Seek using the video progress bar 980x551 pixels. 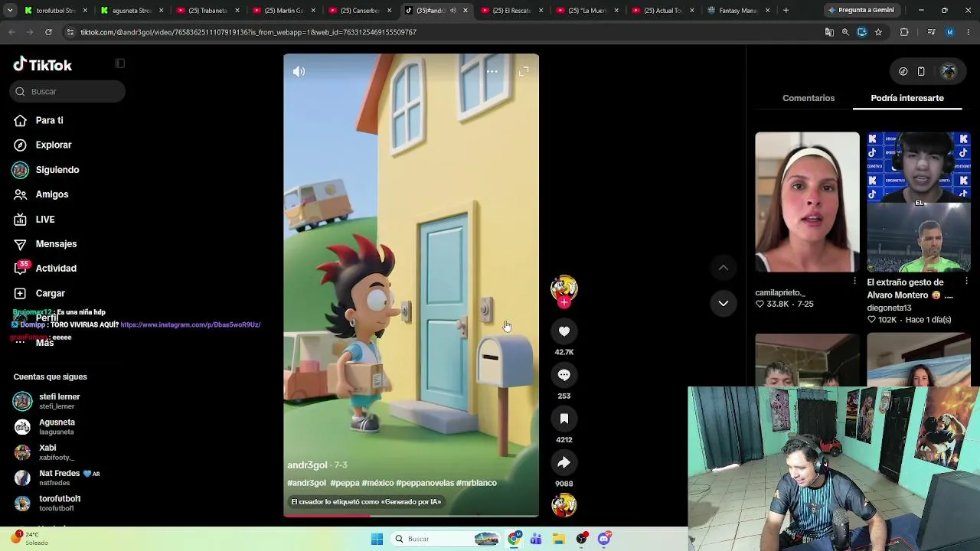(x=411, y=516)
